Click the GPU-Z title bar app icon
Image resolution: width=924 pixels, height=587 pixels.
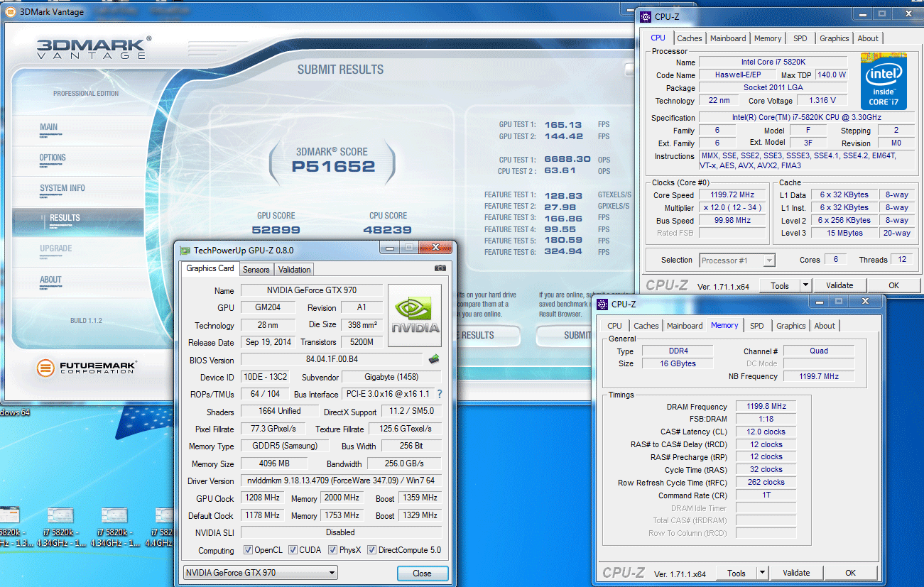185,251
